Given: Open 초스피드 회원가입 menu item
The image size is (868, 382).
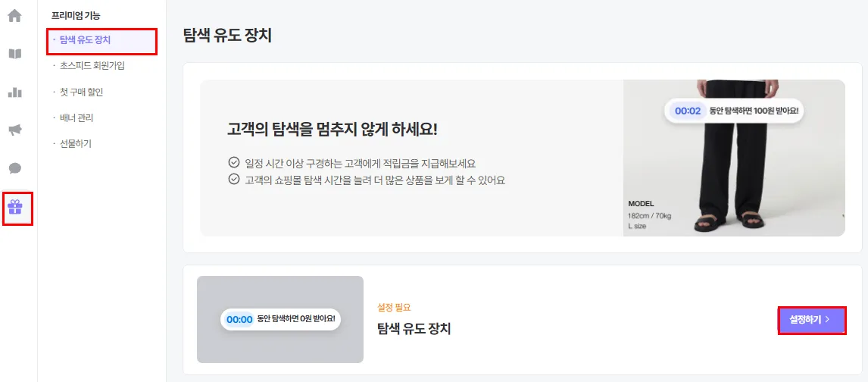Looking at the screenshot, I should tap(92, 66).
